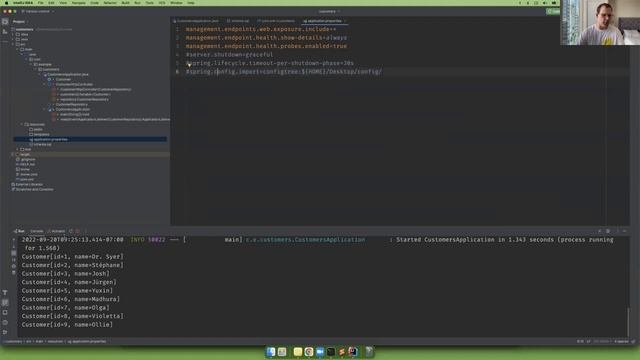Open the VCS menu
The height and width of the screenshot is (360, 640).
162,3
